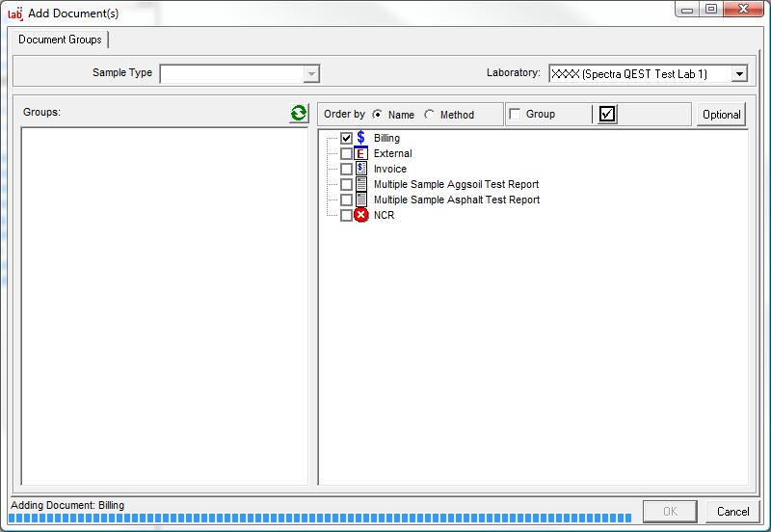
Task: Tick the NCR checkbox
Action: 346,215
